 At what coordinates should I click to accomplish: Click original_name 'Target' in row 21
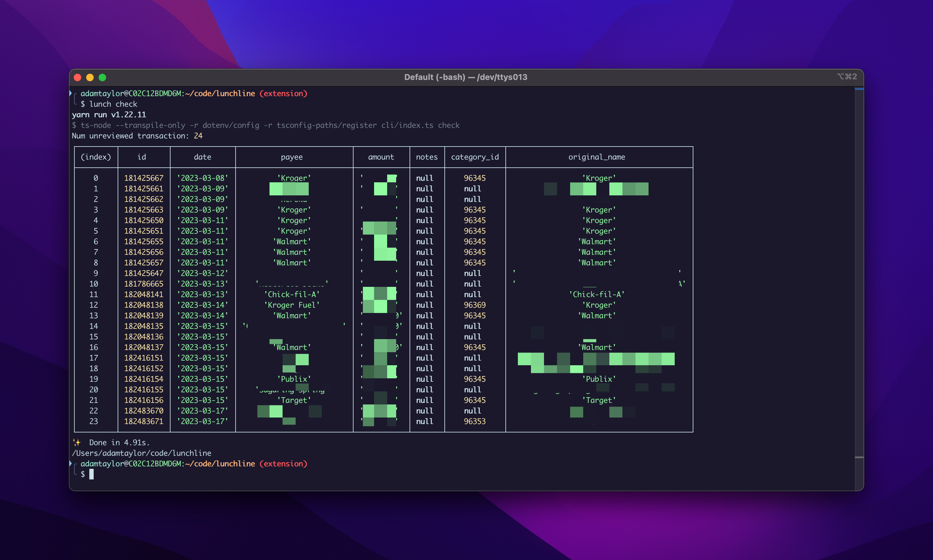(599, 400)
